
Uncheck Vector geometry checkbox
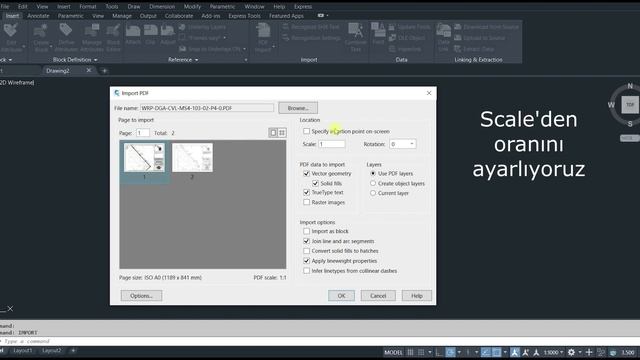pos(307,173)
